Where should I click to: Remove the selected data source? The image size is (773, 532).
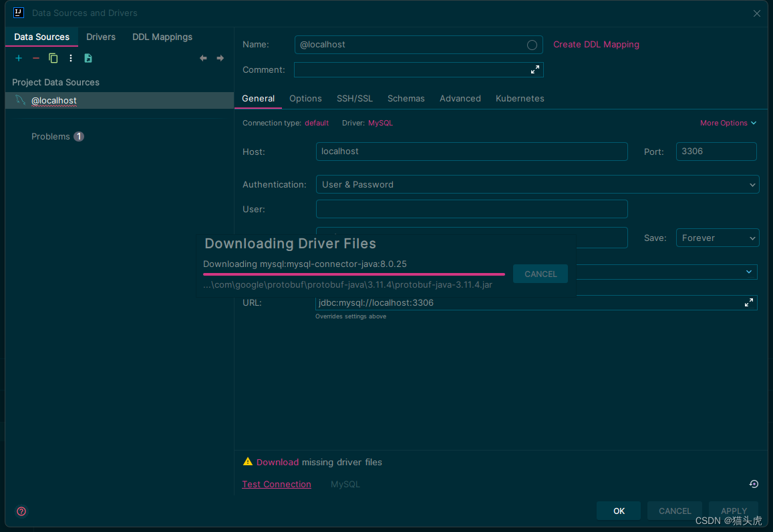pyautogui.click(x=35, y=58)
